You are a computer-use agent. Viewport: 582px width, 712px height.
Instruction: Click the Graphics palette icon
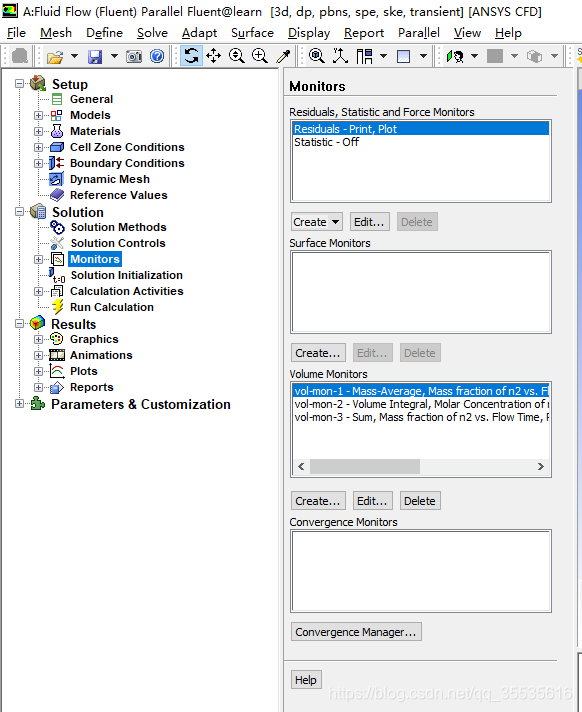[x=56, y=339]
